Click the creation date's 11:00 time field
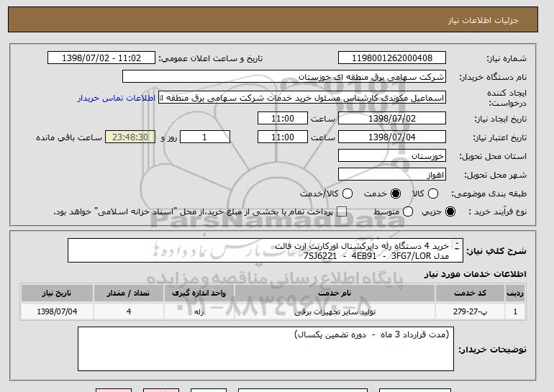The width and height of the screenshot is (554, 392). click(x=283, y=118)
